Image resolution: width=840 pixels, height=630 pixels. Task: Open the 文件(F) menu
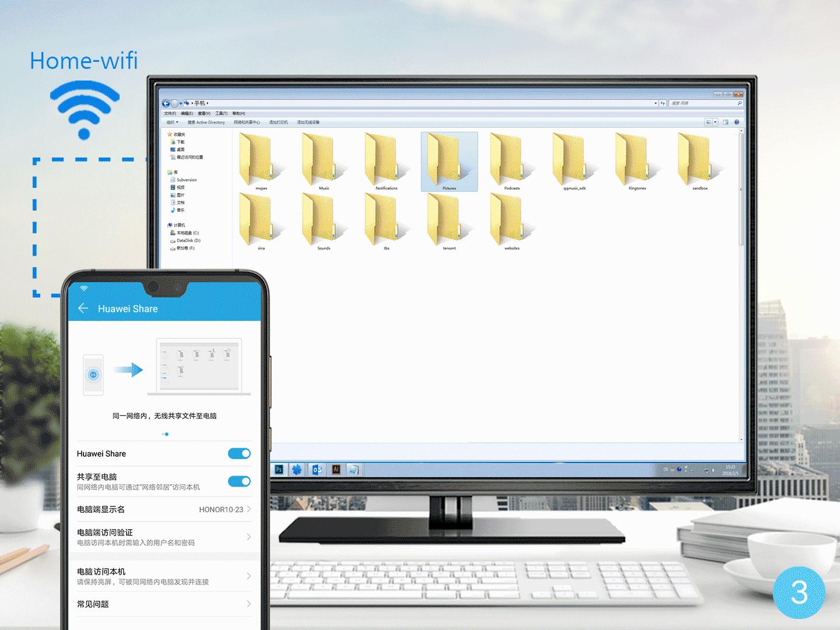[170, 113]
